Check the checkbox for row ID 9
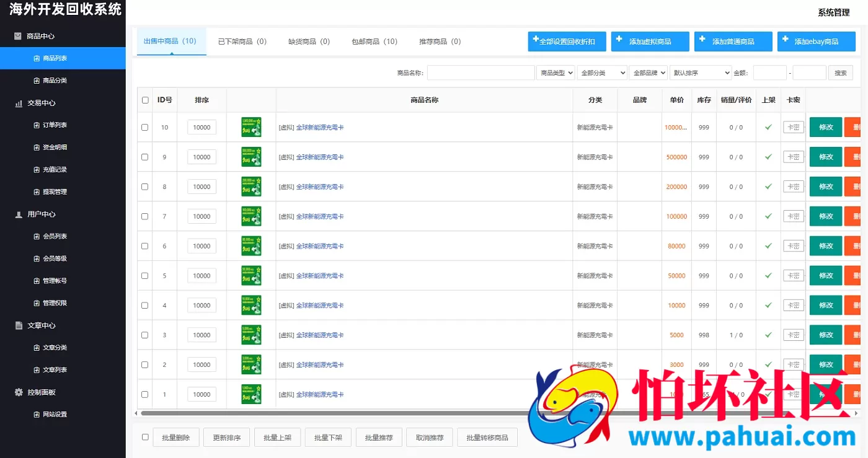This screenshot has width=868, height=458. tap(145, 157)
